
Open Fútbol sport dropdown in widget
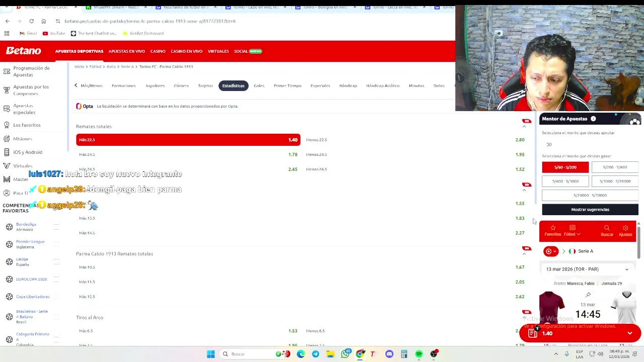(x=572, y=231)
